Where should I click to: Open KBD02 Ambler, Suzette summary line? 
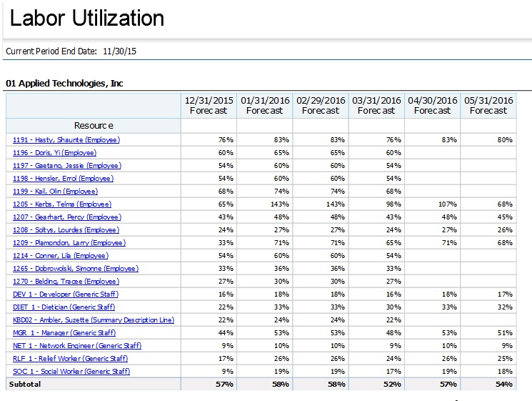tap(94, 320)
